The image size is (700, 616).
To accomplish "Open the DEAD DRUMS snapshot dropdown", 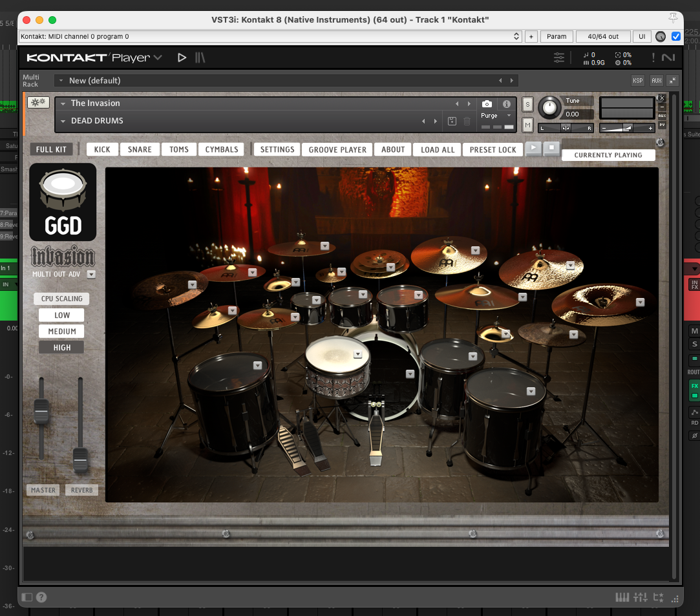I will (63, 121).
